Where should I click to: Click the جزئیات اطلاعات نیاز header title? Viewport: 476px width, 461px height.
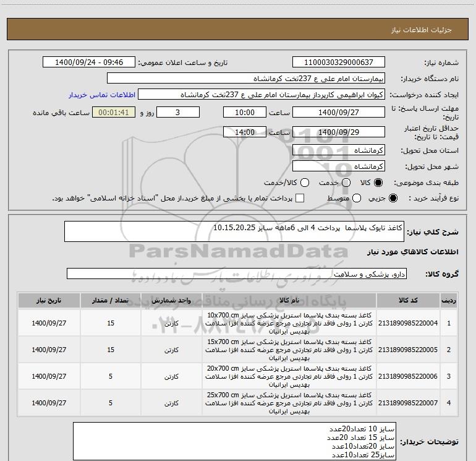422,30
